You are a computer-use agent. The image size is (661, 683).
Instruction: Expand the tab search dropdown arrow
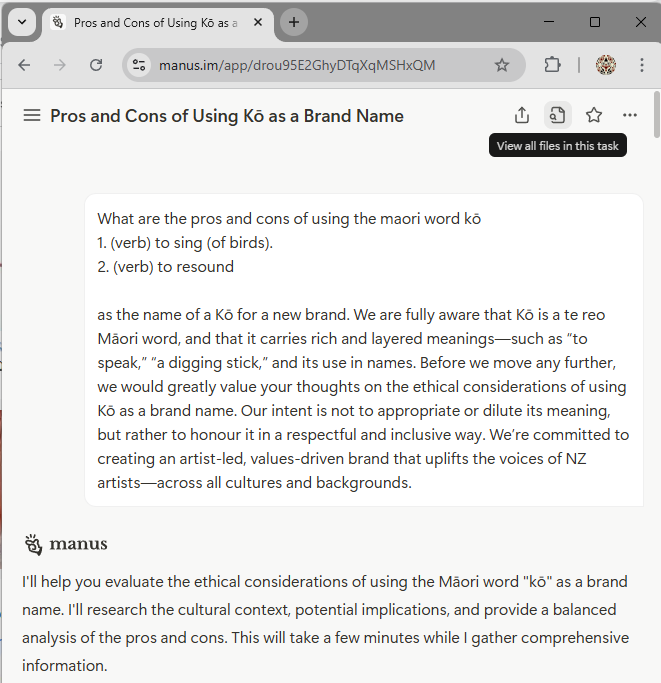22,22
